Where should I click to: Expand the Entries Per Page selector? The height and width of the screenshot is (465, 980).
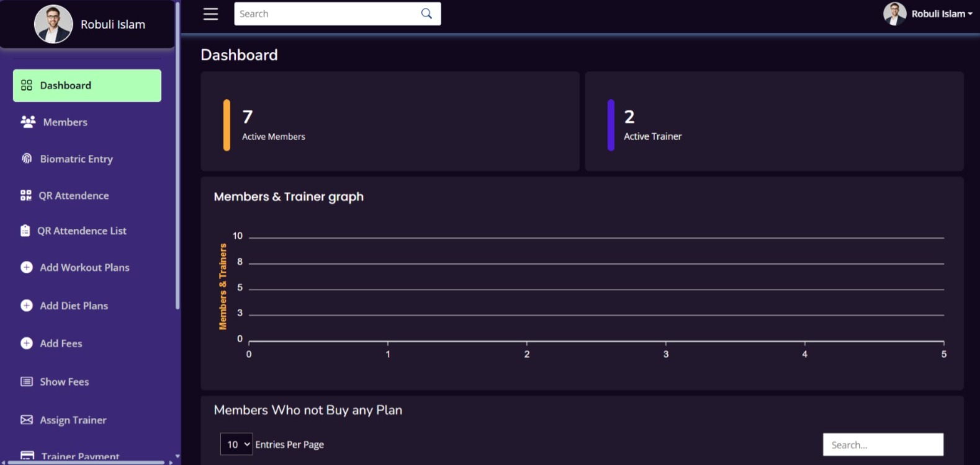click(x=236, y=444)
